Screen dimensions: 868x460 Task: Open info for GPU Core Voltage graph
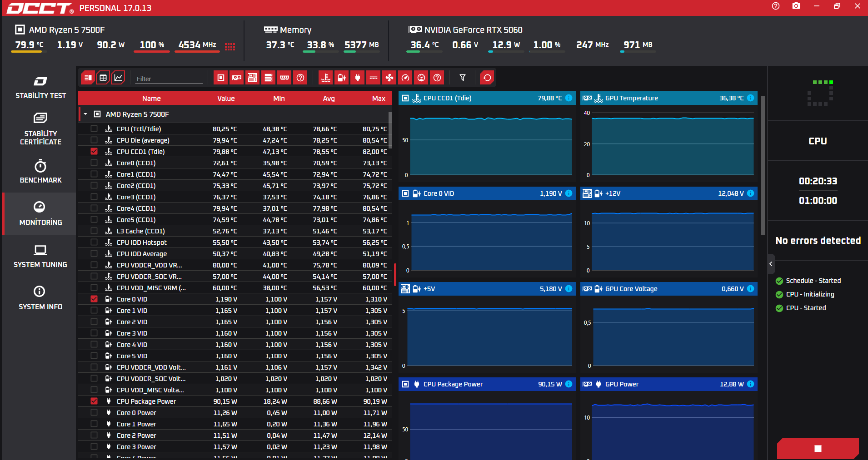751,289
